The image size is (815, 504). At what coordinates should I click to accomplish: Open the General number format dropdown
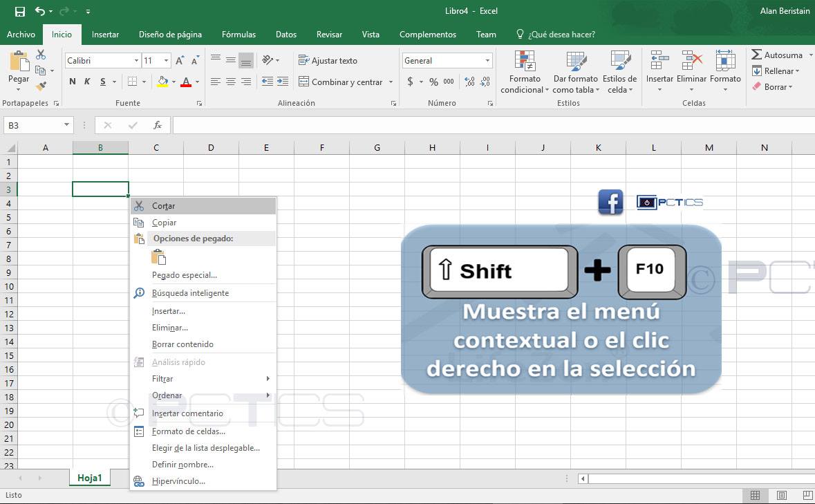[487, 61]
